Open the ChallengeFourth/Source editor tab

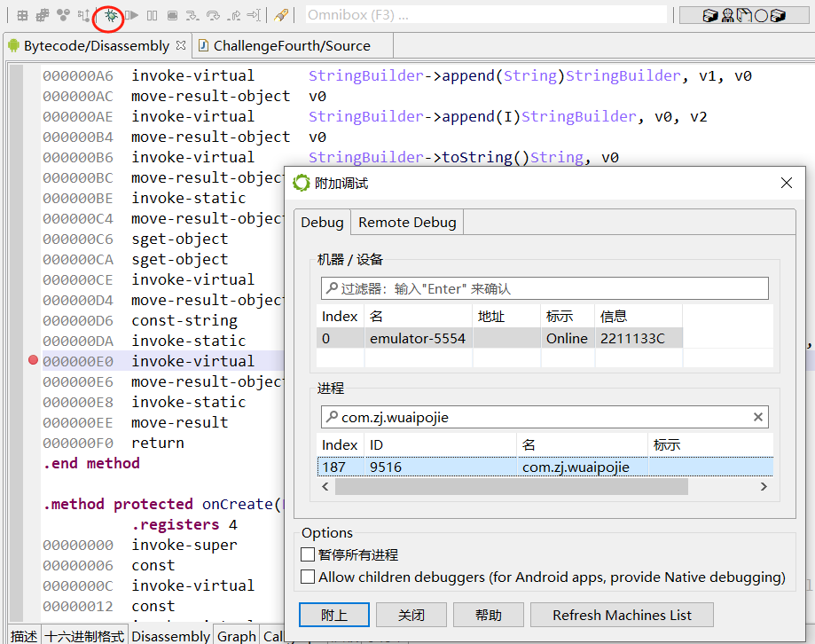[x=291, y=45]
